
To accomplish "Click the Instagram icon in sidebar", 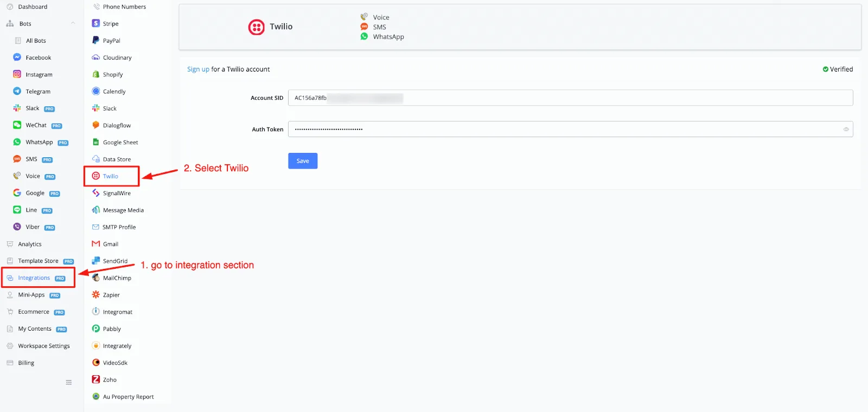I will [17, 74].
